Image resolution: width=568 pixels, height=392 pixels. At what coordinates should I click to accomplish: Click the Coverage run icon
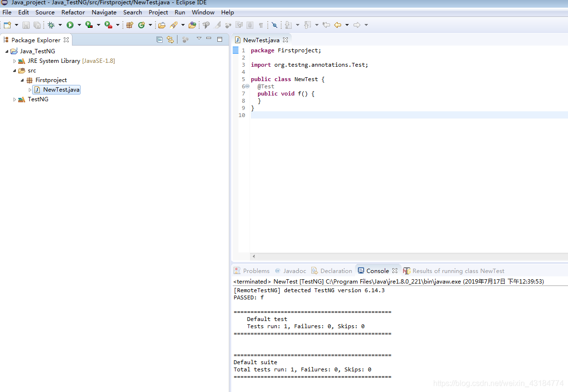(x=89, y=25)
